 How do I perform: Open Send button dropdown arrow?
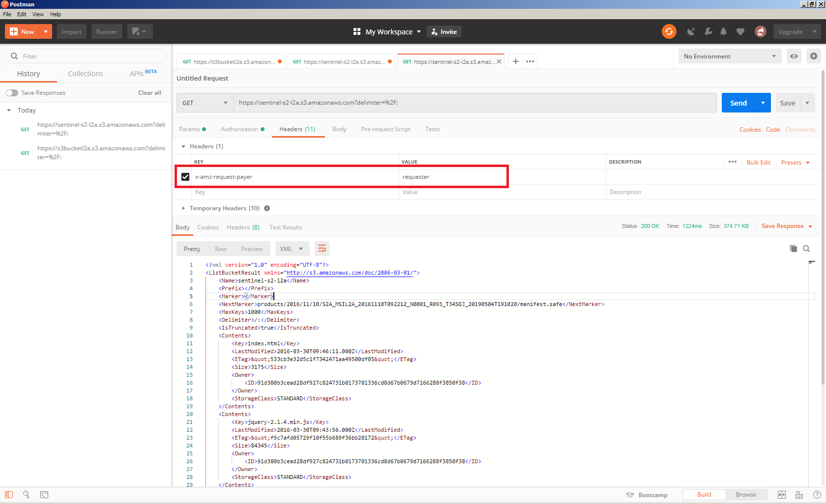pyautogui.click(x=763, y=103)
